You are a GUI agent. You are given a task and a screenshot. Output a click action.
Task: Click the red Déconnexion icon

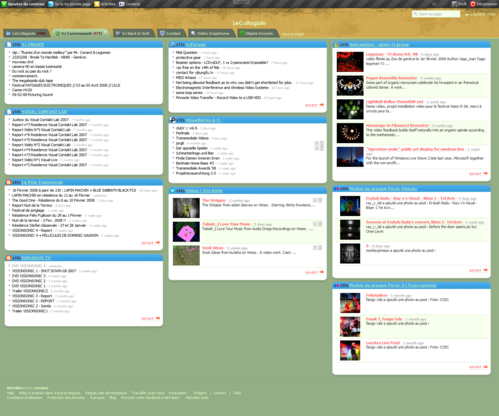click(x=473, y=4)
